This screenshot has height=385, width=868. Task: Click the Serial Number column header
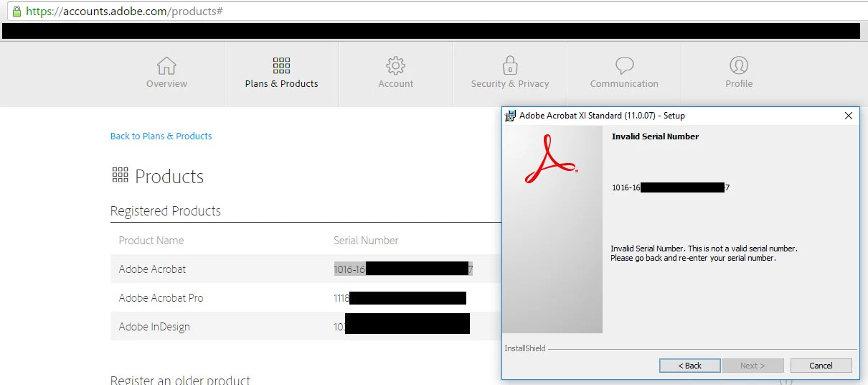pyautogui.click(x=366, y=241)
